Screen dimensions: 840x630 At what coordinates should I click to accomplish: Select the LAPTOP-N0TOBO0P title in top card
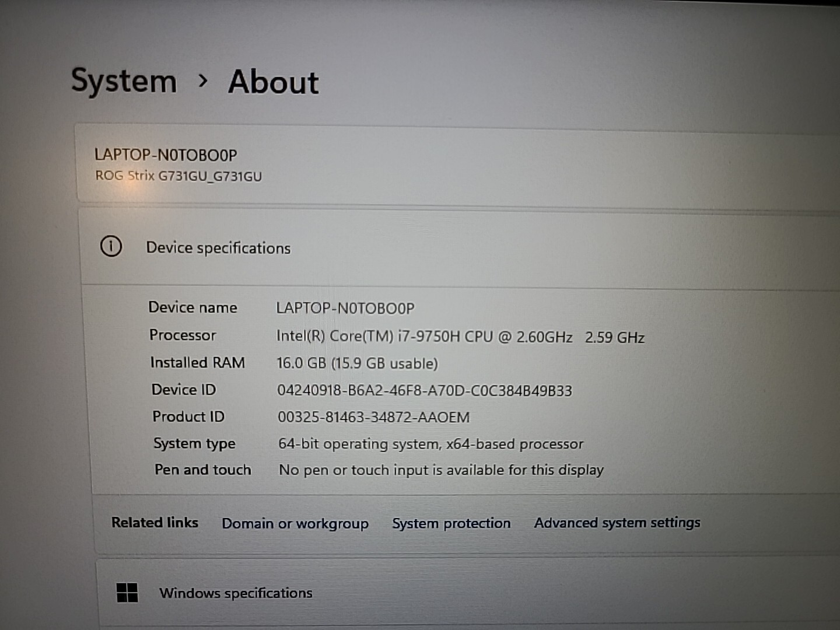click(x=166, y=155)
